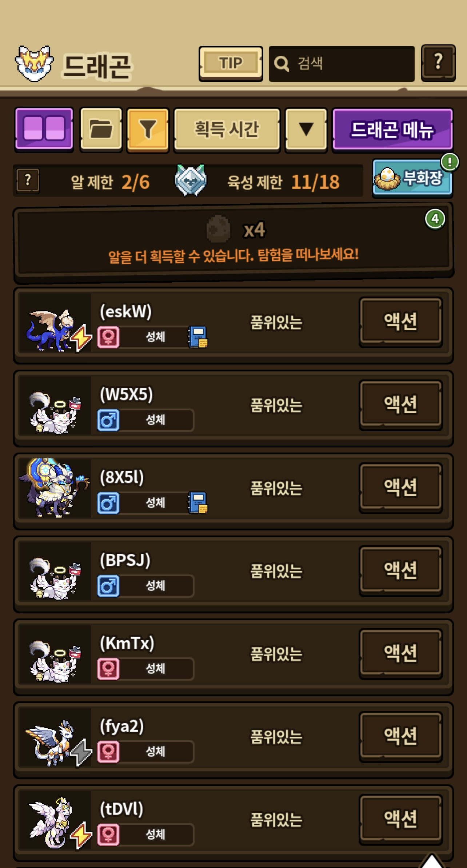The width and height of the screenshot is (467, 868).
Task: Expand the sort direction arrow dropdown
Action: (x=306, y=130)
